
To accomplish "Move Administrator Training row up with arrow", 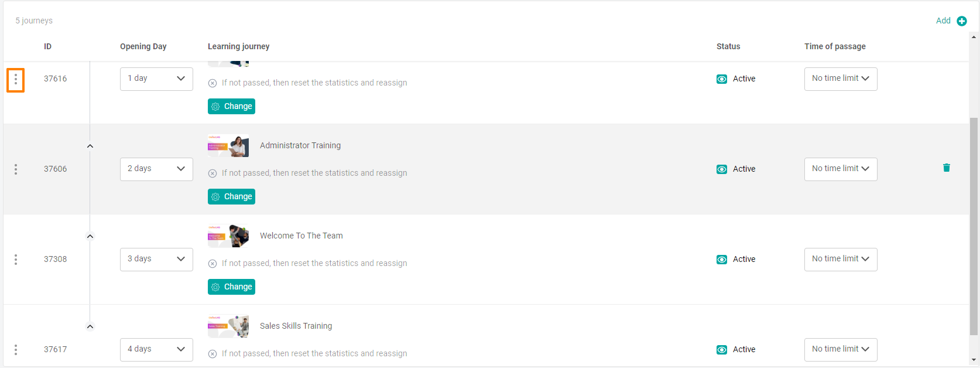I will [90, 146].
